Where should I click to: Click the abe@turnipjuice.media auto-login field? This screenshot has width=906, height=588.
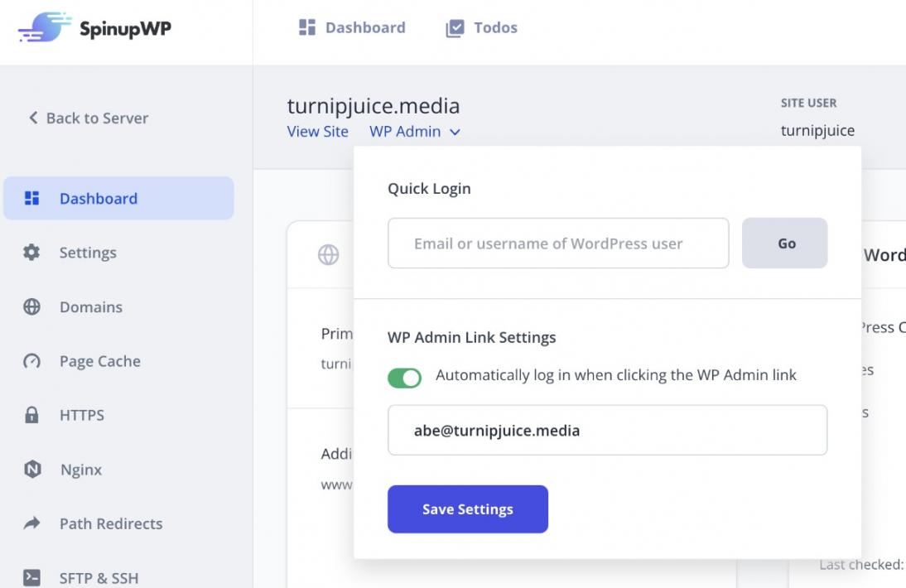point(607,430)
